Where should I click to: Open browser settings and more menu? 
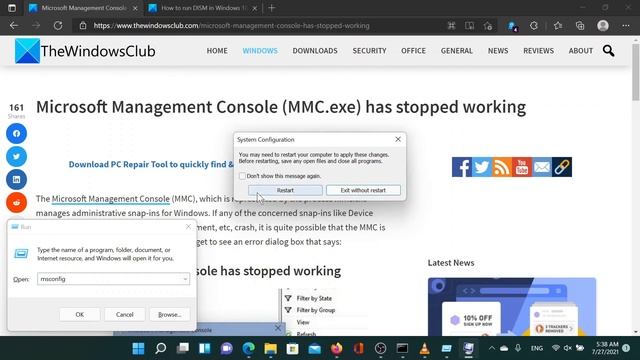click(x=626, y=25)
